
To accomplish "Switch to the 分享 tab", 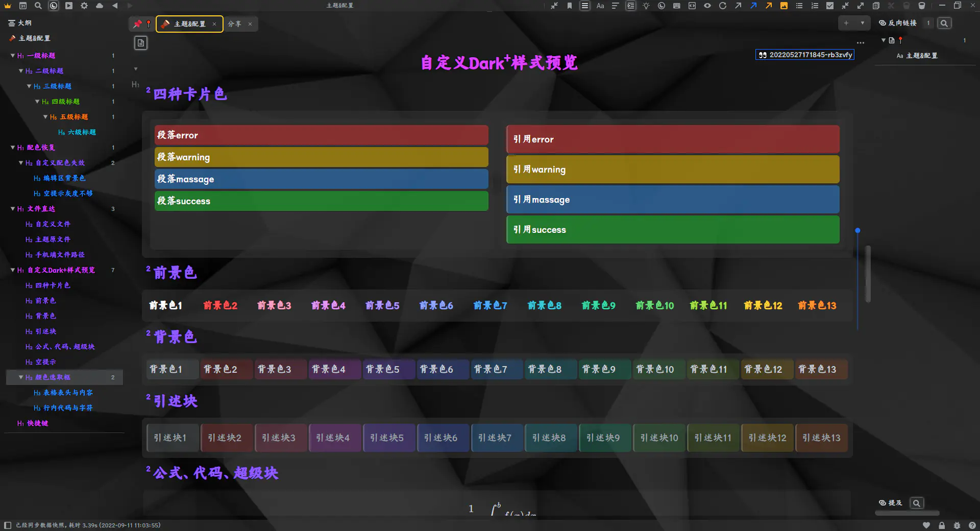I will click(x=235, y=24).
